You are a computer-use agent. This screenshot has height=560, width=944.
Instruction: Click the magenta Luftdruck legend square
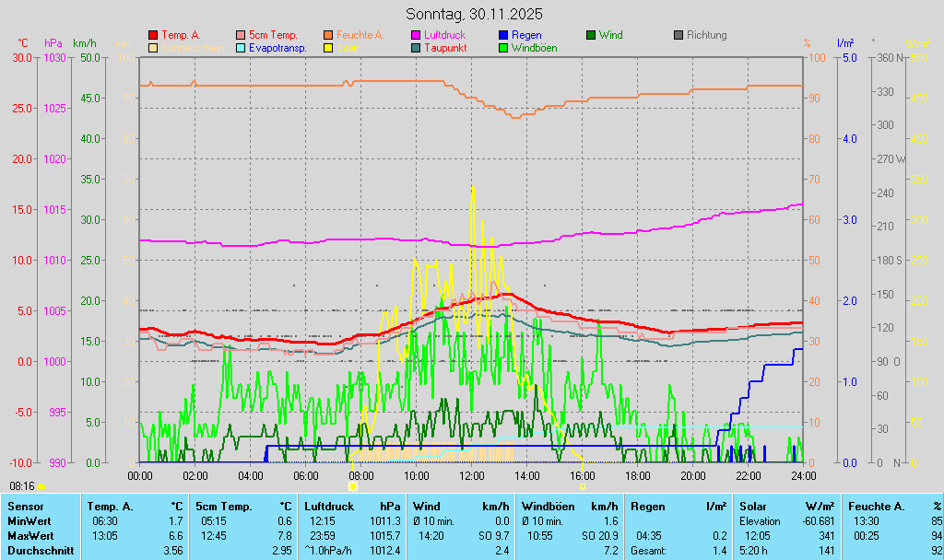click(x=415, y=35)
